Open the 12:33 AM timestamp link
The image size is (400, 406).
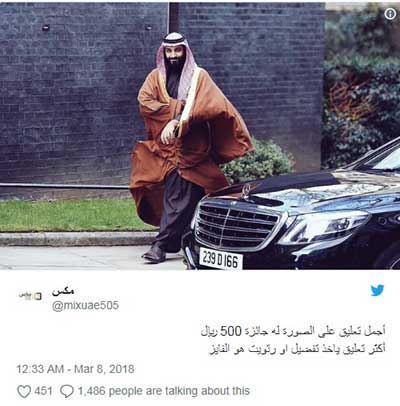pyautogui.click(x=40, y=369)
